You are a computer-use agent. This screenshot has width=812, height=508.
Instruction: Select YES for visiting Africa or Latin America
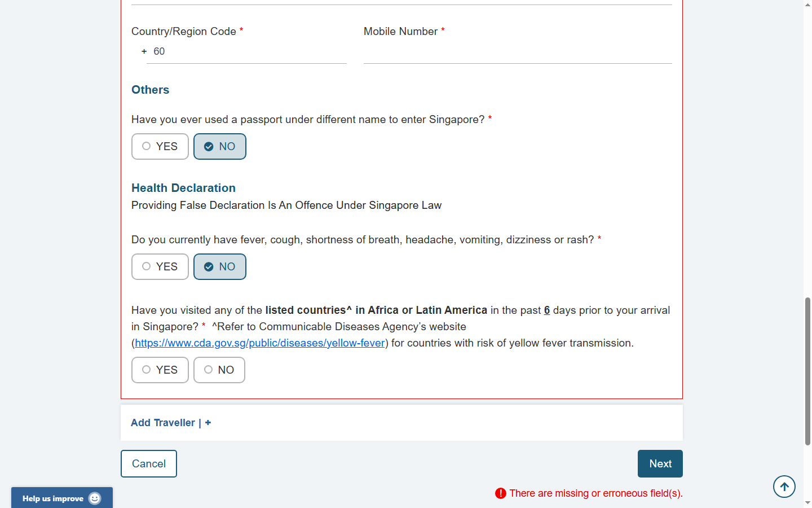[160, 370]
